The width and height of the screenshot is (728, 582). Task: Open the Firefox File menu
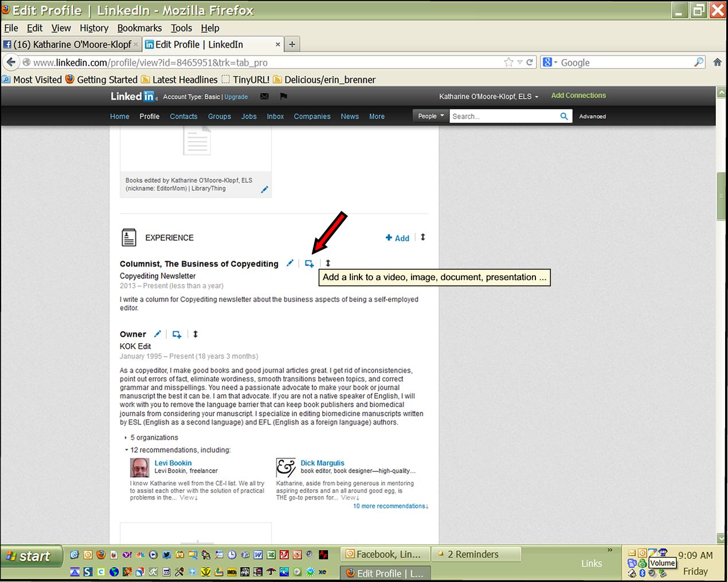11,27
